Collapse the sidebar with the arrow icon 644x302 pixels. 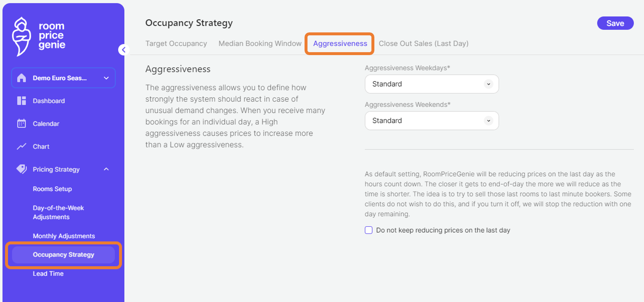click(124, 49)
